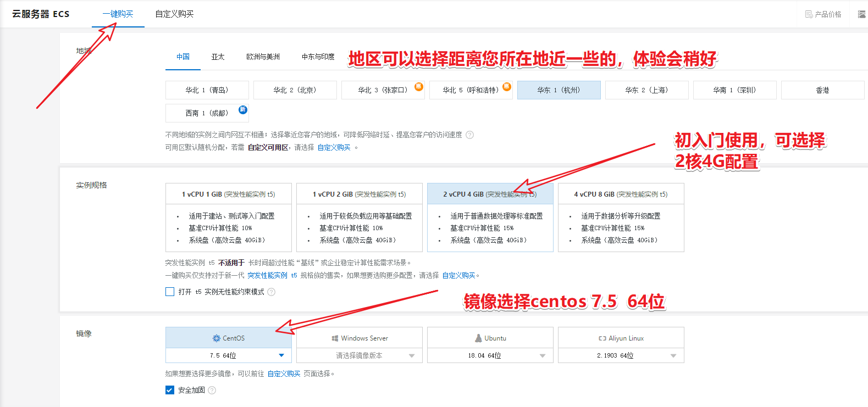The height and width of the screenshot is (407, 868).
Task: Select the 2 vCPU 4 GiB instance card
Action: coord(490,218)
